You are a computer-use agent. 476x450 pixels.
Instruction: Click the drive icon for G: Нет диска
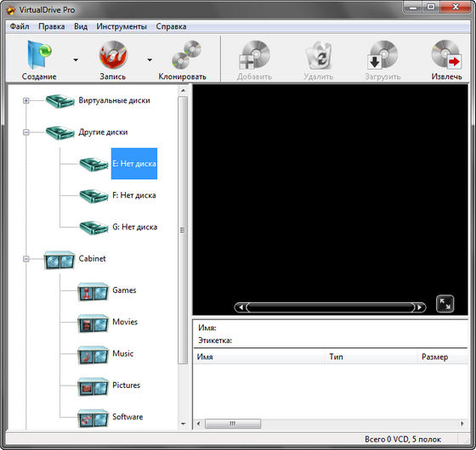pos(93,228)
